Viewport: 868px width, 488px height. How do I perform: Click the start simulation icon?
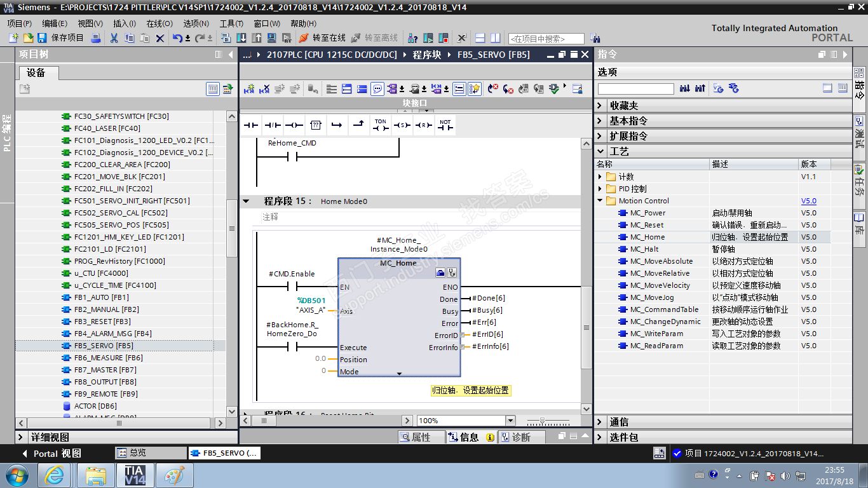[x=272, y=38]
